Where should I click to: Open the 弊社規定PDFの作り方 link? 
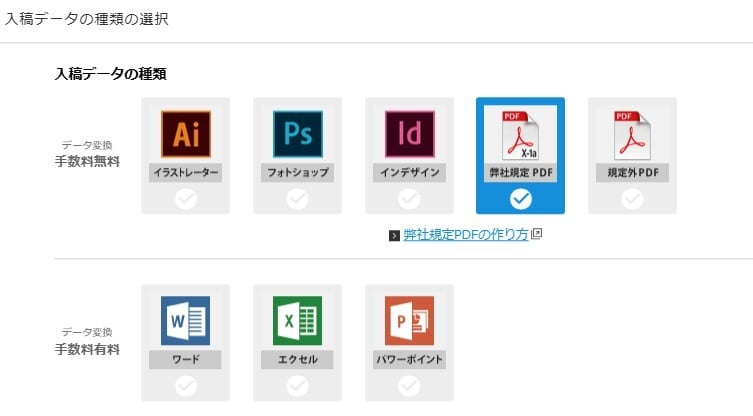pos(466,235)
